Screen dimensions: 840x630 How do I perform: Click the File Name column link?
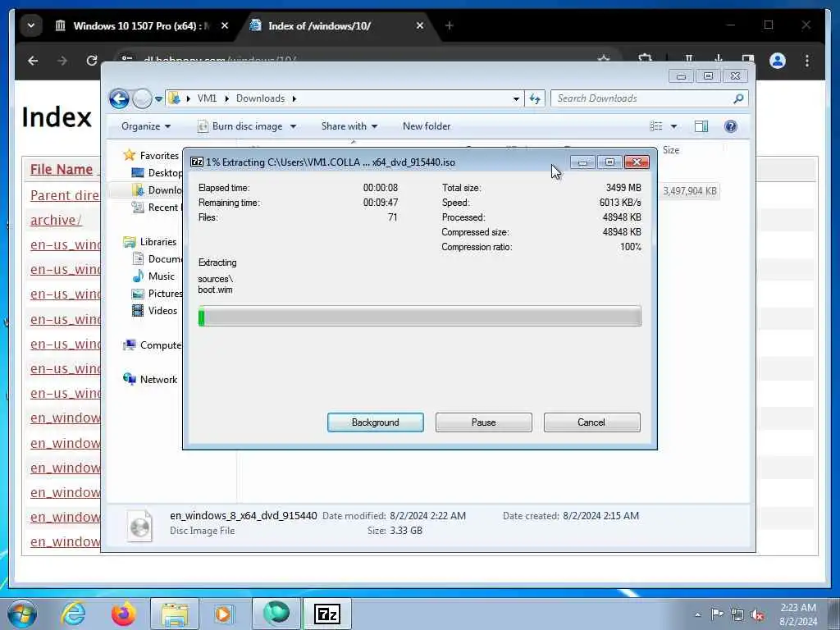point(62,169)
